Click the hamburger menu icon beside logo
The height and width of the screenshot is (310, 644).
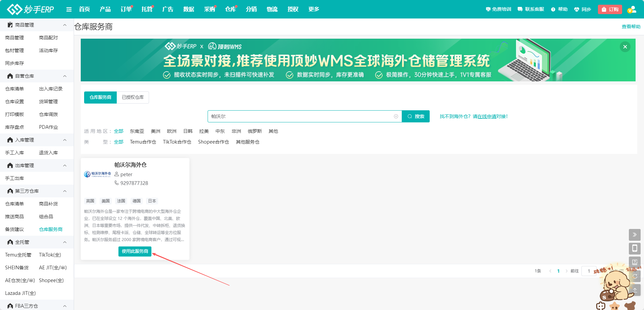coord(69,9)
